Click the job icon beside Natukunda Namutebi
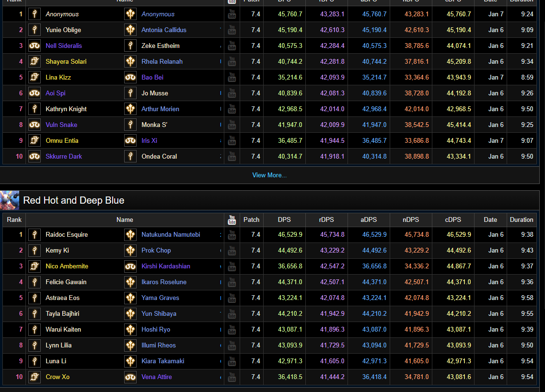Viewport: 545px width, 392px height. (130, 234)
